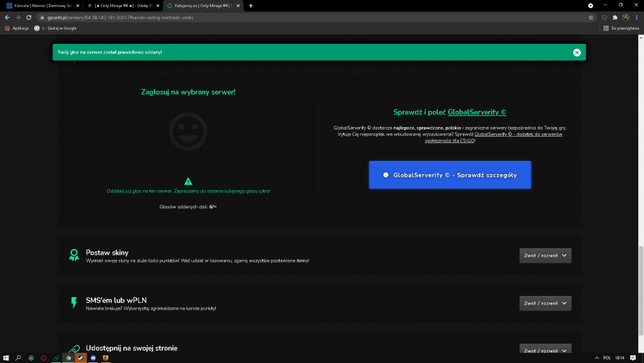Screen dimensions: 644x363
Task: Expand the SMS'em lub wPLN section
Action: tap(545, 303)
